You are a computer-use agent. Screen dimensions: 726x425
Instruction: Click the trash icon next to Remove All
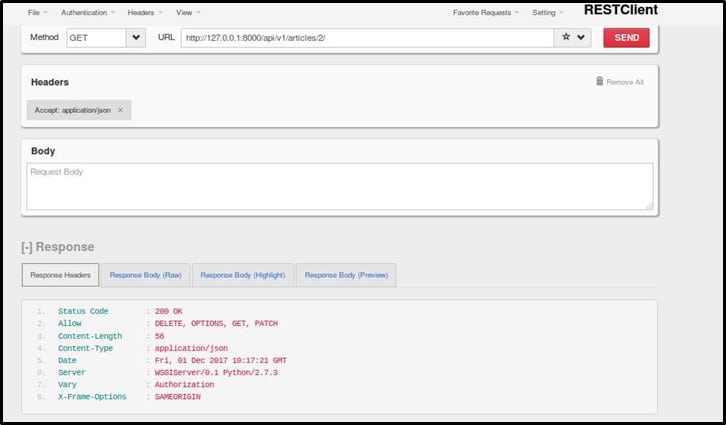click(x=600, y=81)
